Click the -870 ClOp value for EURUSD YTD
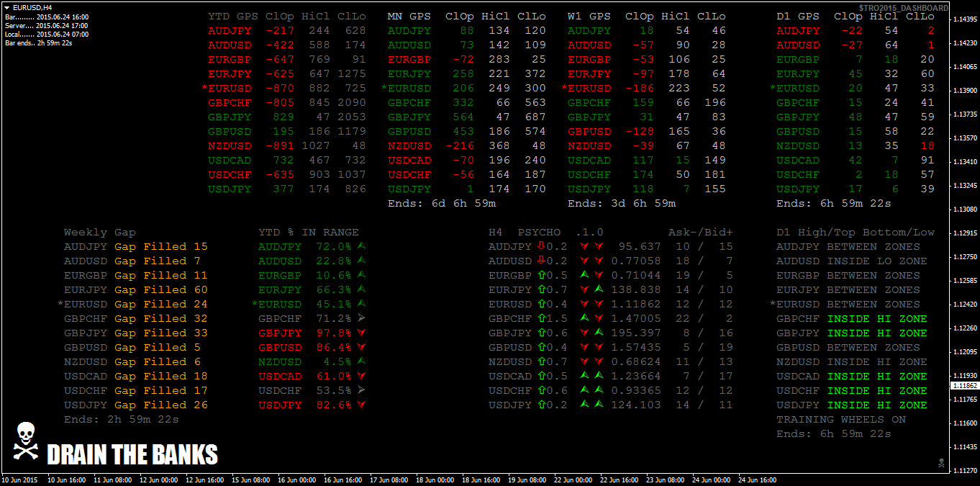Viewport: 980px width, 486px height. pos(280,88)
